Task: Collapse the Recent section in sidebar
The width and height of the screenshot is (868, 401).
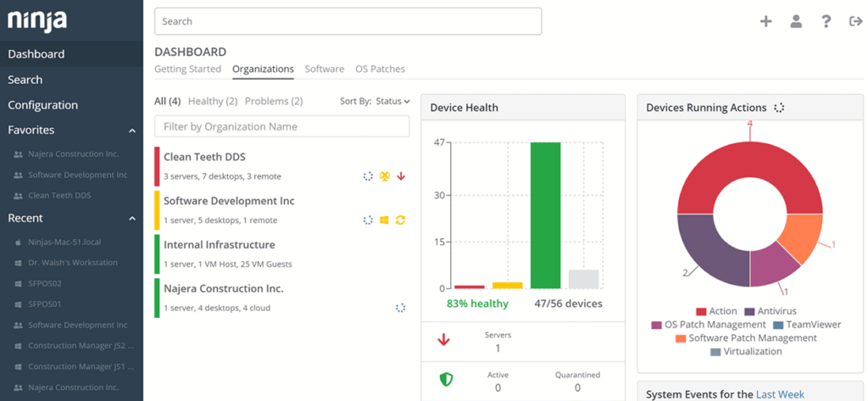Action: pyautogui.click(x=132, y=219)
